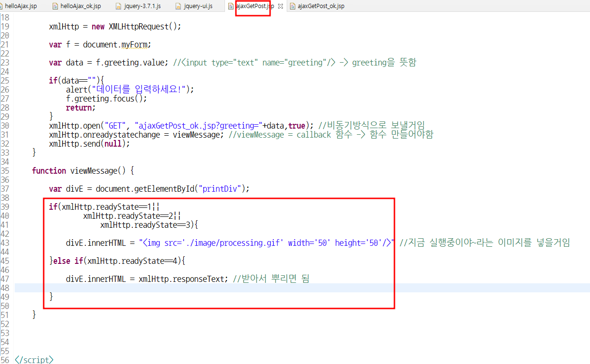Click the comment '//받아서 뿌리면 됨'
This screenshot has width=590, height=364.
(271, 279)
